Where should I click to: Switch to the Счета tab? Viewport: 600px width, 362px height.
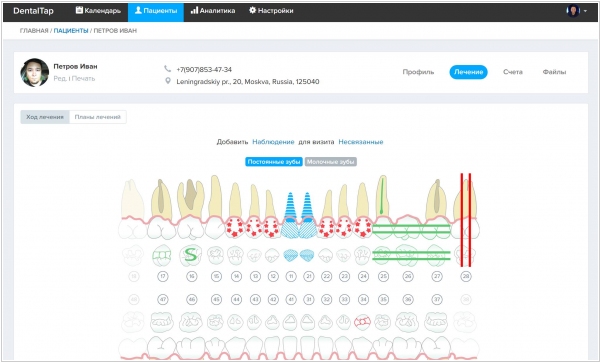click(513, 72)
